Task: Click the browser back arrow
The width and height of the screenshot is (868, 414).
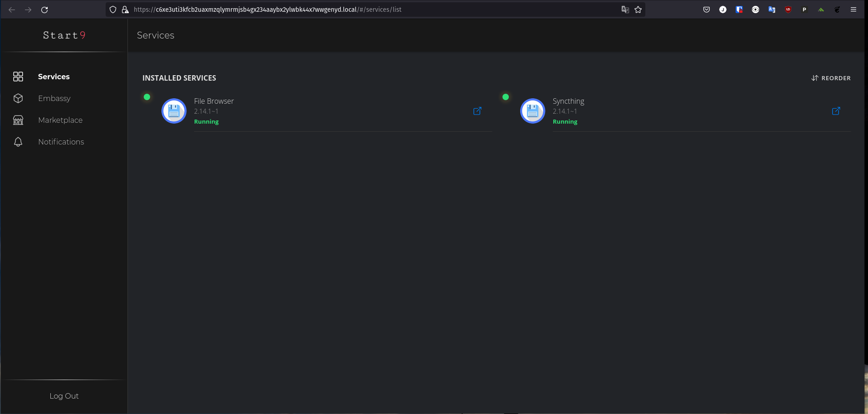Action: click(x=12, y=10)
